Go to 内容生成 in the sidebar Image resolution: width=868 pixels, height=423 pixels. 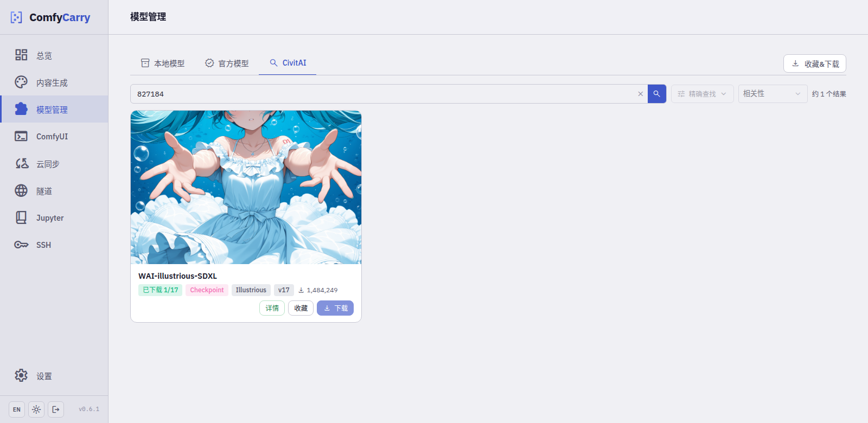pyautogui.click(x=54, y=82)
